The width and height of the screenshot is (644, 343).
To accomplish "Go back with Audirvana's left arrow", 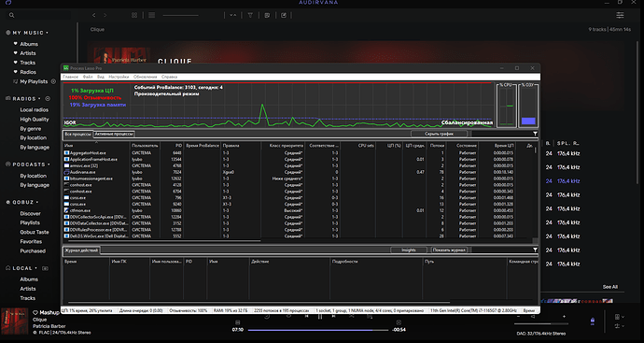I will click(93, 15).
